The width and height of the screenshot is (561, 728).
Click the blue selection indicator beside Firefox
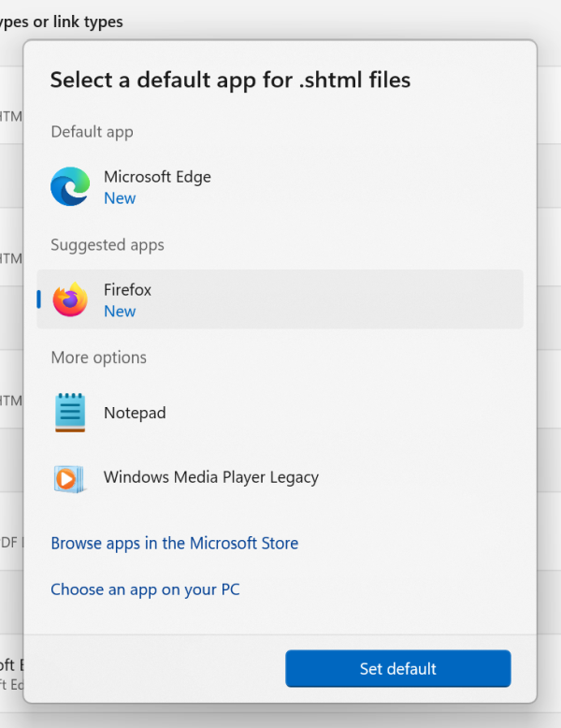[x=38, y=299]
